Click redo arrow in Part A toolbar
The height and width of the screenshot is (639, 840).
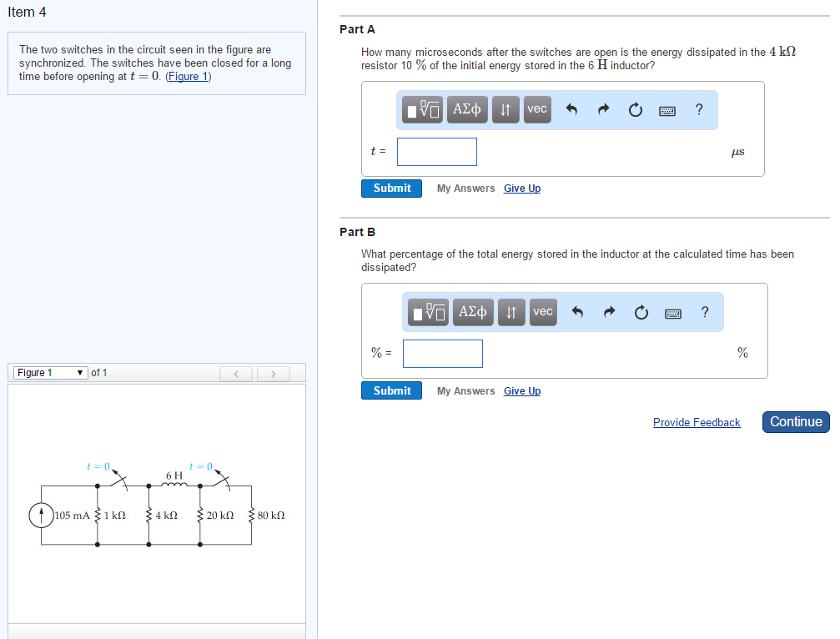coord(604,110)
